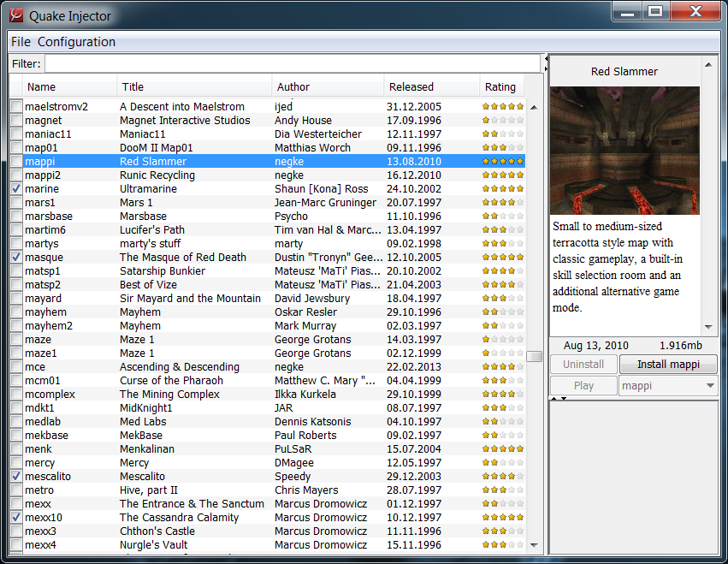Click the DooM II Map01 title
728x564 pixels.
click(x=156, y=148)
